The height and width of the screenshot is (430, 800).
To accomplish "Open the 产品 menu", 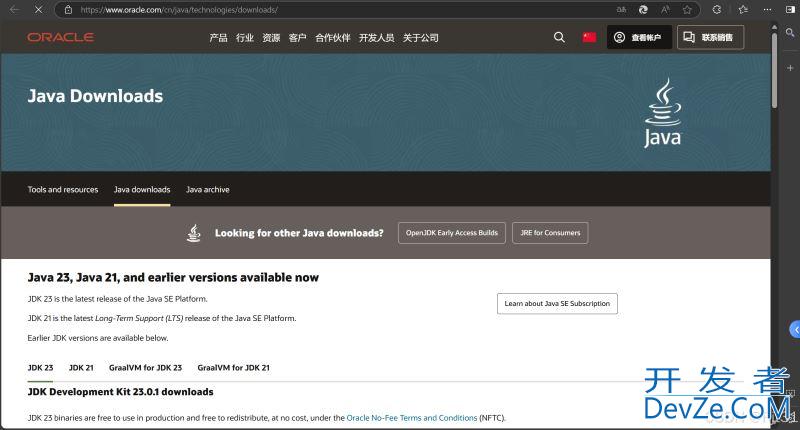I will pos(218,38).
